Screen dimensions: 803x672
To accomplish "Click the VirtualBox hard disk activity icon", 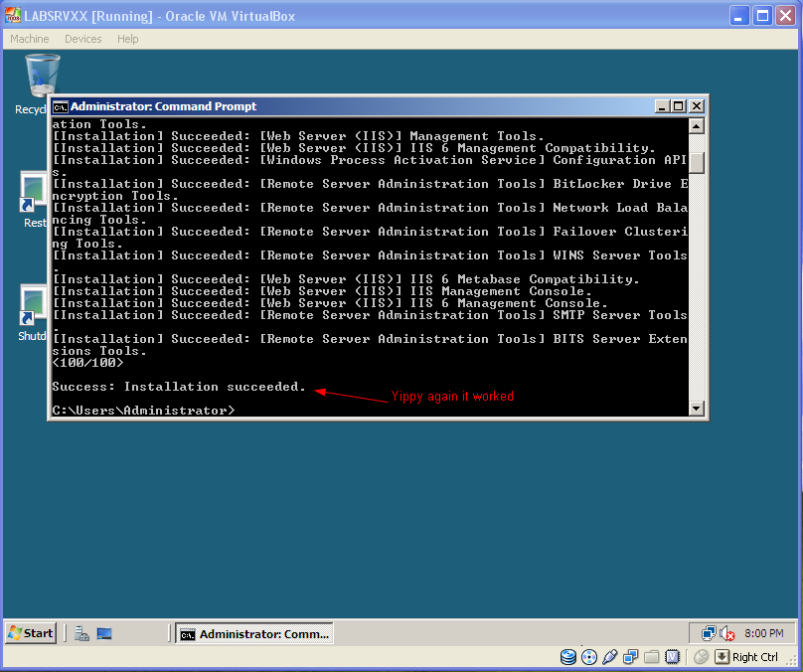I will click(567, 657).
